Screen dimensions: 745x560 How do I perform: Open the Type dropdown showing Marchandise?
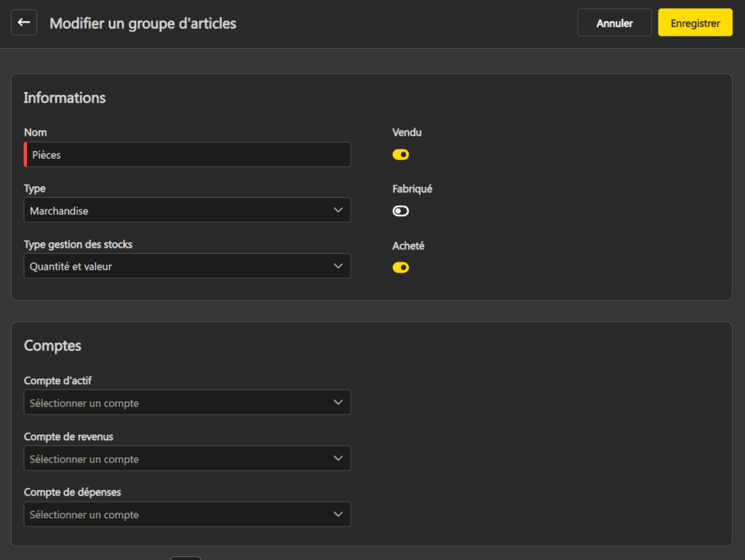[x=175, y=210]
